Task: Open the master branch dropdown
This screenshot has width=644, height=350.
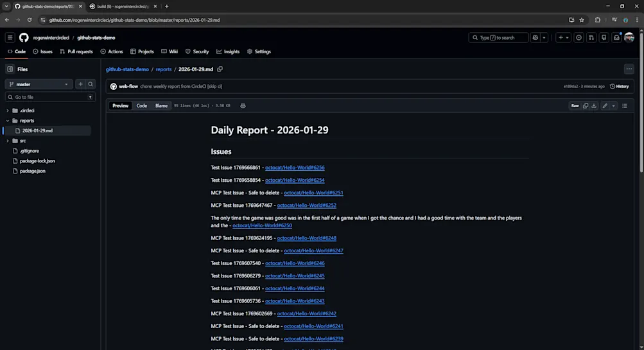Action: (x=39, y=84)
